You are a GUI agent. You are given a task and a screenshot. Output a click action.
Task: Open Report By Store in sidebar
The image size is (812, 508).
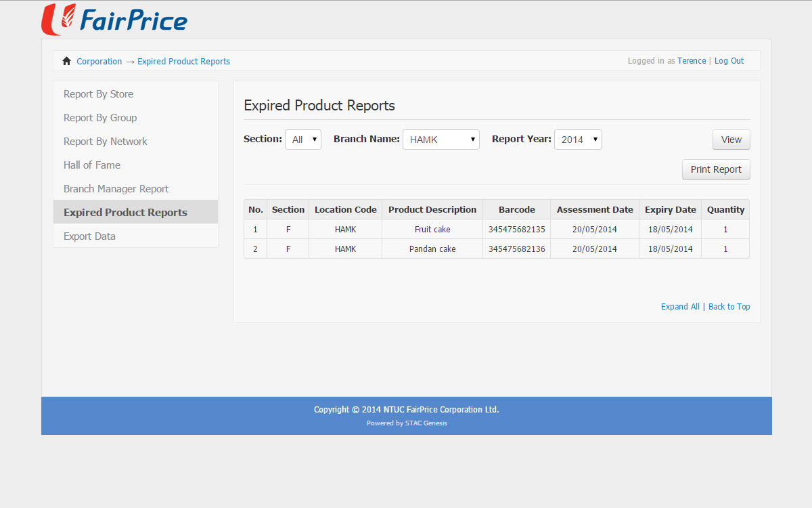(136, 93)
